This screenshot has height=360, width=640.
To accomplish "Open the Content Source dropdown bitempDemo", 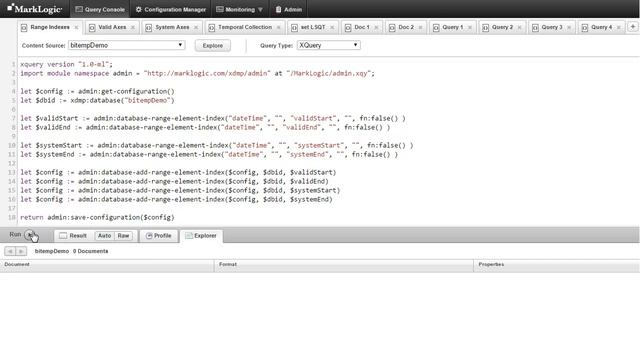I will coord(127,45).
